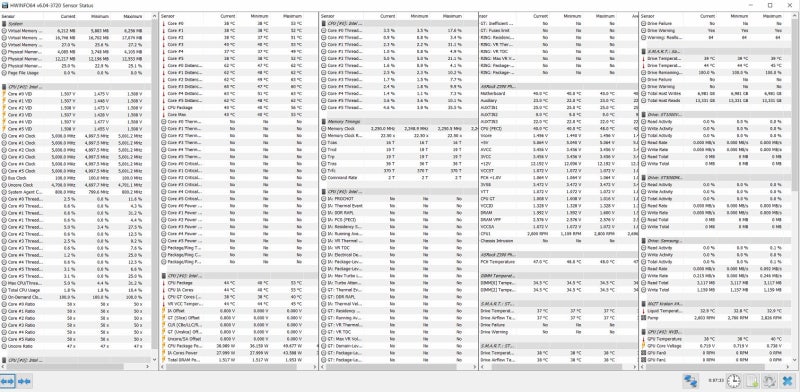The width and height of the screenshot is (800, 392).
Task: Click the Sensor column header in the first panel
Action: (22, 16)
